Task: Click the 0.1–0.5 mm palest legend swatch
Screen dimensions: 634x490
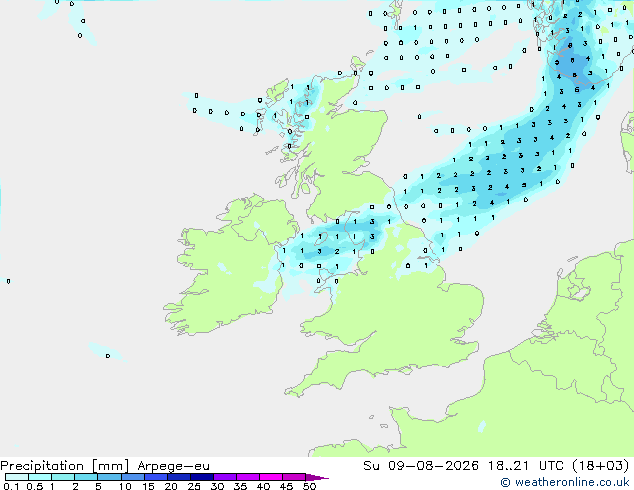Action: tap(17, 477)
